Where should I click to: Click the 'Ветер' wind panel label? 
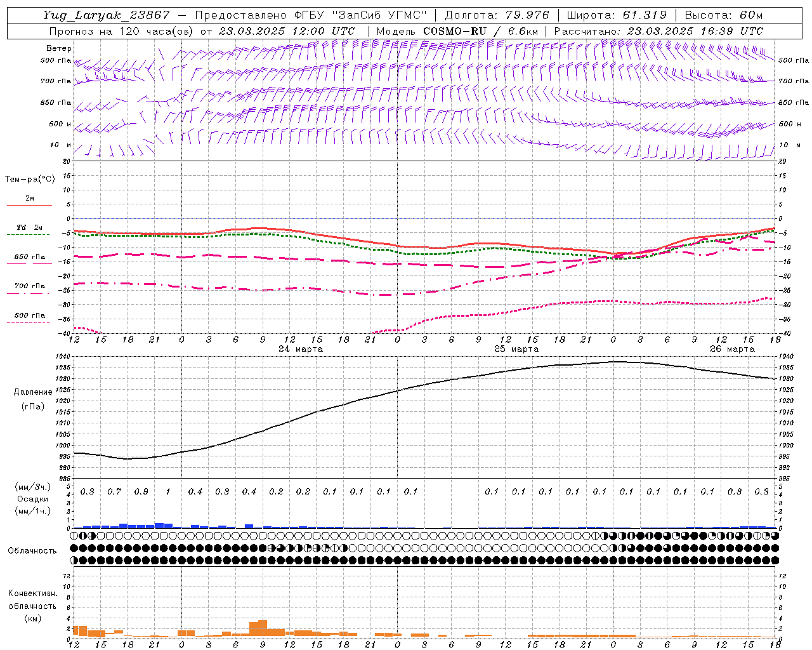pos(59,48)
